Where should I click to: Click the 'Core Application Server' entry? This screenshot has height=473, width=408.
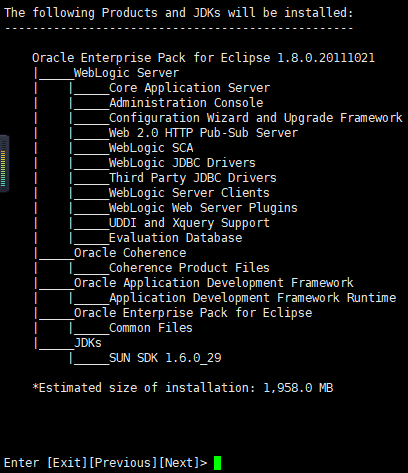tap(189, 88)
